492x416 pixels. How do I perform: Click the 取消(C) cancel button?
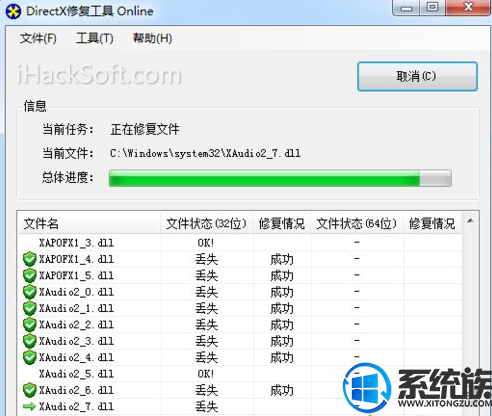coord(417,76)
